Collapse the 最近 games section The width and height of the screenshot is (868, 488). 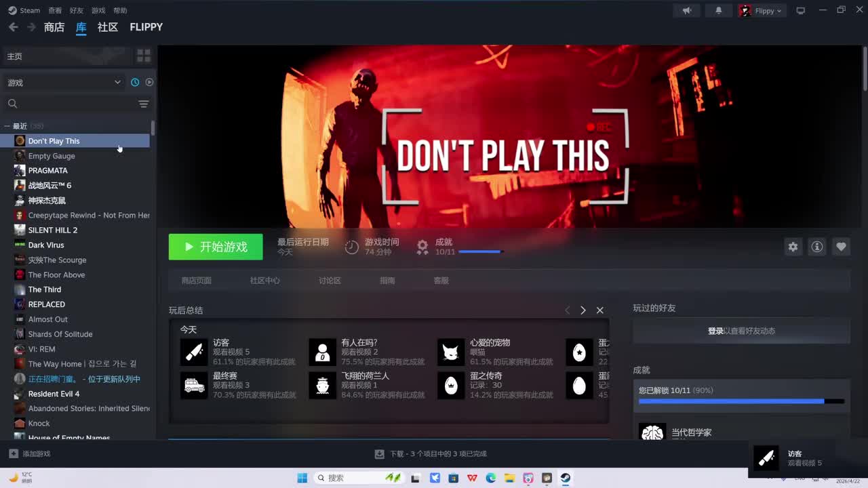click(7, 126)
